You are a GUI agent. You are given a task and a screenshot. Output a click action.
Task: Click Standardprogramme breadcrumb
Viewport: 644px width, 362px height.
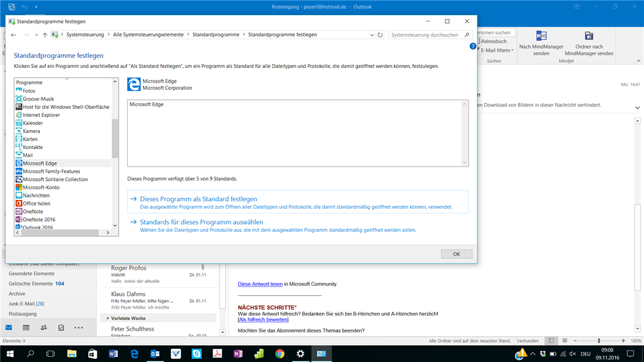(216, 35)
